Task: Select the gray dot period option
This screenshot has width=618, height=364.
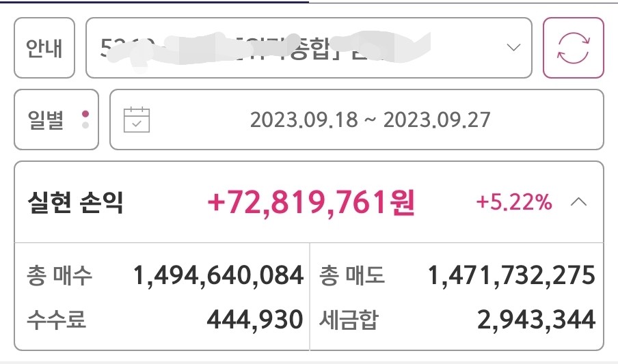Action: click(85, 125)
